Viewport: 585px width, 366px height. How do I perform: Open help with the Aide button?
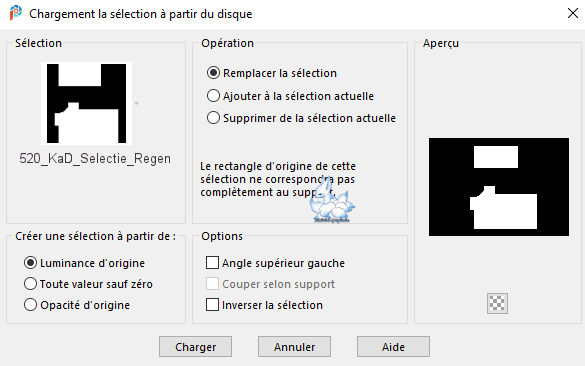(x=393, y=347)
